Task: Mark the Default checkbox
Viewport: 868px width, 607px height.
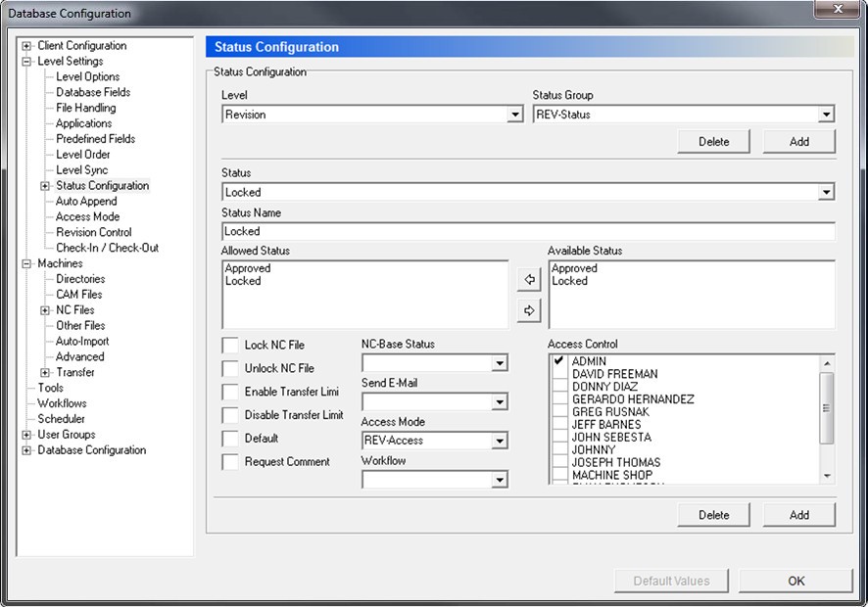Action: tap(229, 439)
